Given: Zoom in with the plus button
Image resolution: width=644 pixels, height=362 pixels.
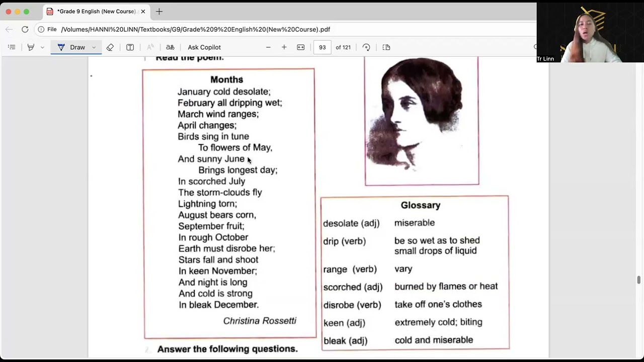Looking at the screenshot, I should point(284,47).
